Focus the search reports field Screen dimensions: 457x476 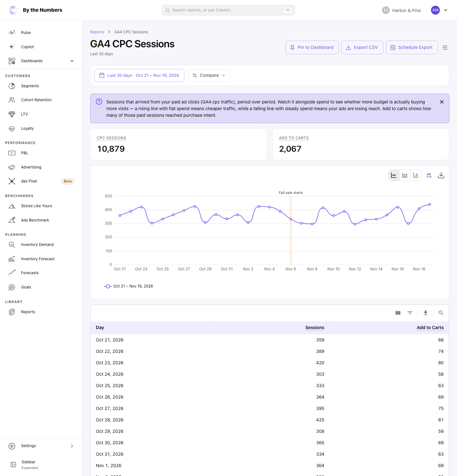[x=228, y=10]
